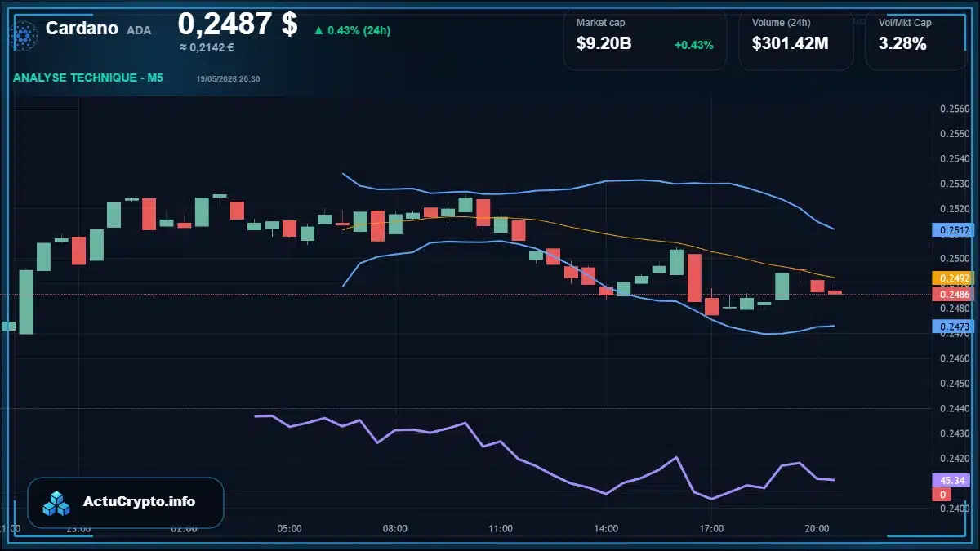Image resolution: width=980 pixels, height=551 pixels.
Task: Click the 0.2500 price axis label
Action: (954, 258)
